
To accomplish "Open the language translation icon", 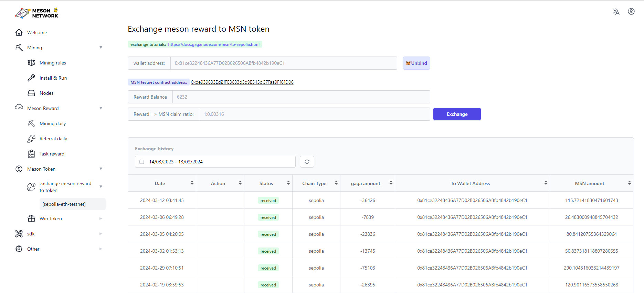I will point(616,11).
